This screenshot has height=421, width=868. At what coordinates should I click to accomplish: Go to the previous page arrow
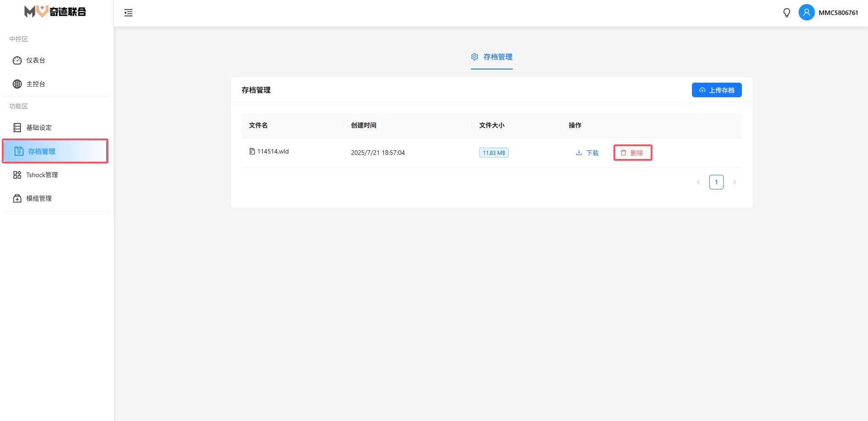pyautogui.click(x=698, y=182)
